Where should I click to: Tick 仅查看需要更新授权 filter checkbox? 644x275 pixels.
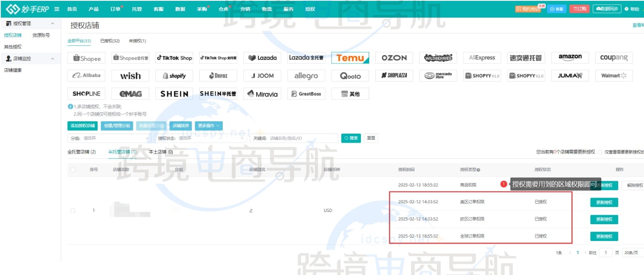pyautogui.click(x=600, y=152)
